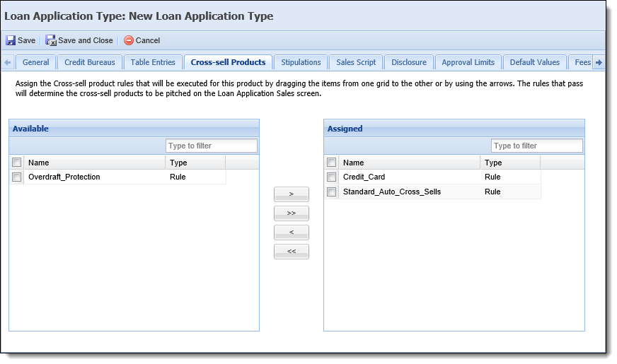
Task: Click the Rule type of Standard_Auto_Cross_Sells
Action: (x=492, y=192)
